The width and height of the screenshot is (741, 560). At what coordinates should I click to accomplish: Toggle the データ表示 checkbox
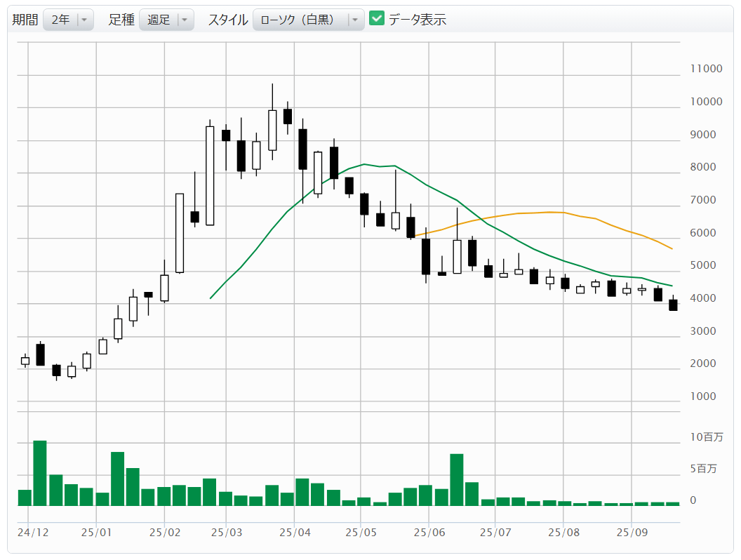click(377, 19)
